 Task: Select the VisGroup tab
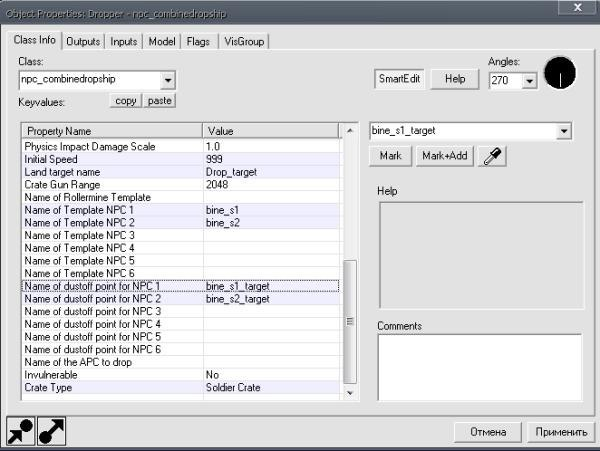(244, 41)
